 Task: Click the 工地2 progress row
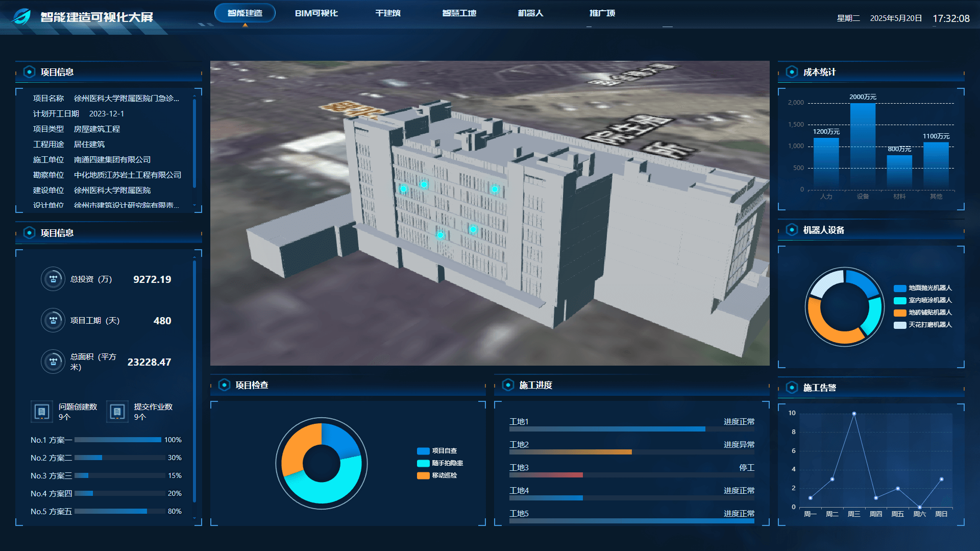click(x=631, y=447)
